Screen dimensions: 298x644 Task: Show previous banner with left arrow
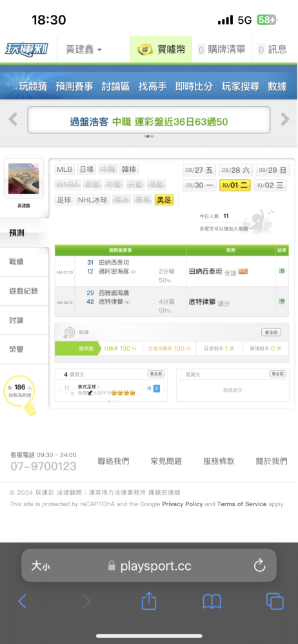click(x=13, y=120)
